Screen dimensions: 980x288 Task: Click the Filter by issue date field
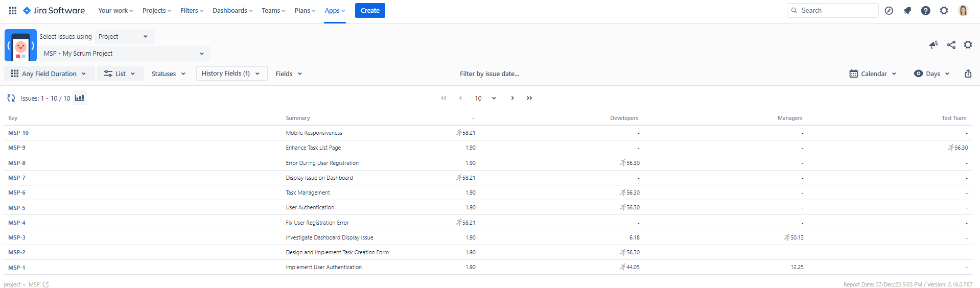[x=489, y=74]
